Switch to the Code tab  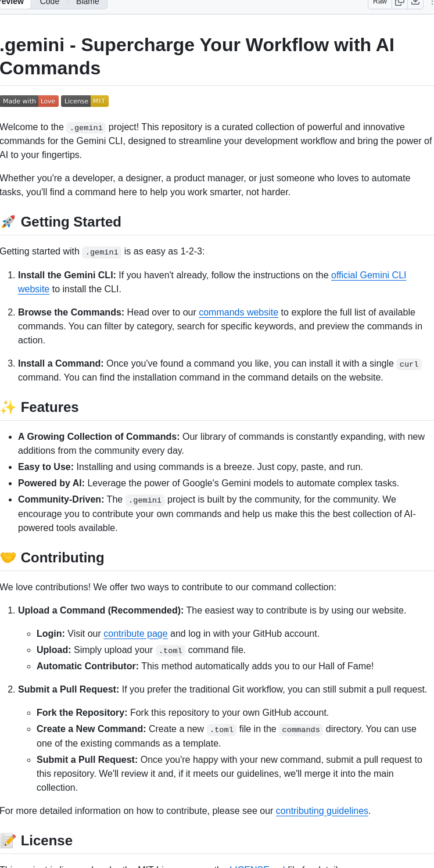coord(49,2)
